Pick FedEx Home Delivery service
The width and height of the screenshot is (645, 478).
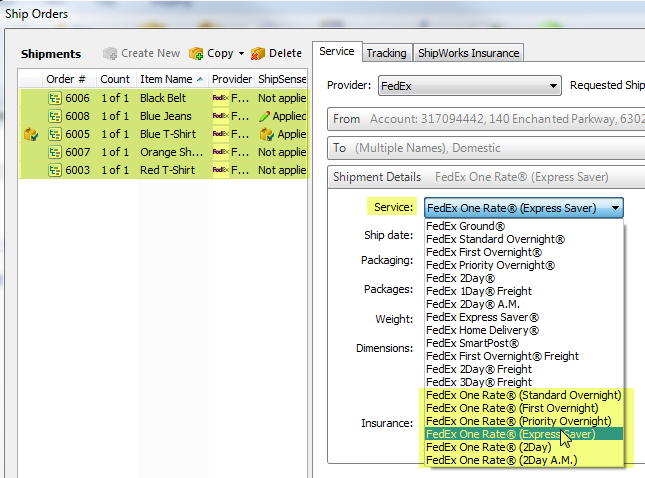[x=483, y=330]
